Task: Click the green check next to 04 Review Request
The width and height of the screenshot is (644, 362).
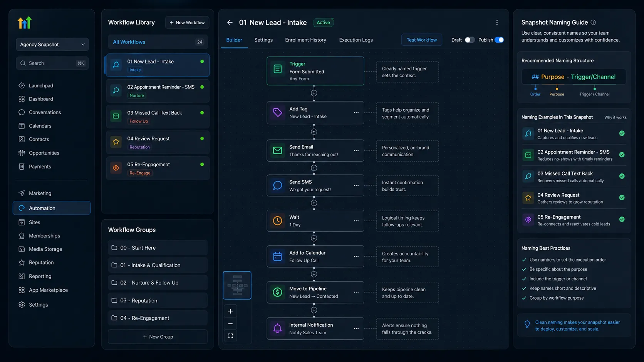Action: point(622,197)
